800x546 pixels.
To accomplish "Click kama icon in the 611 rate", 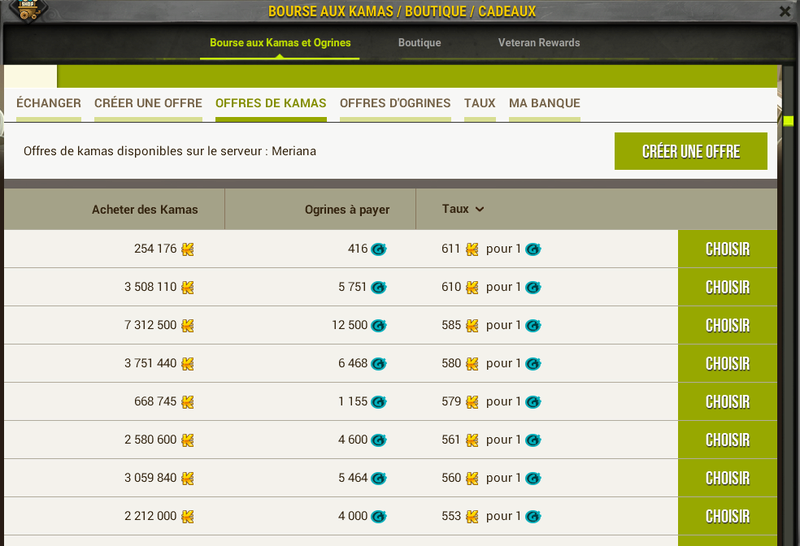I will (472, 249).
